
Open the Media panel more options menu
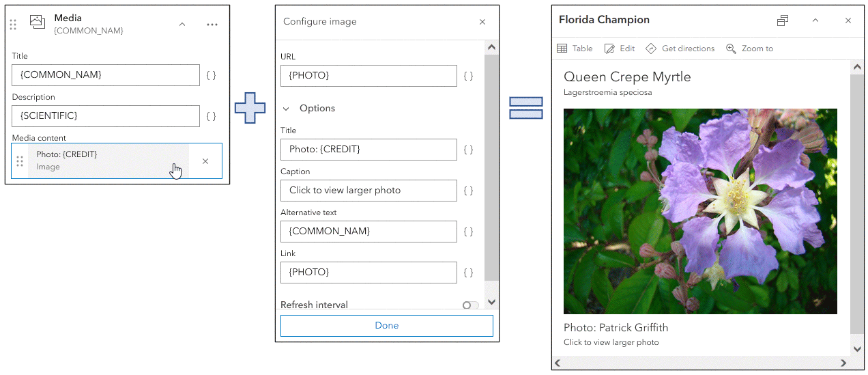[x=212, y=25]
